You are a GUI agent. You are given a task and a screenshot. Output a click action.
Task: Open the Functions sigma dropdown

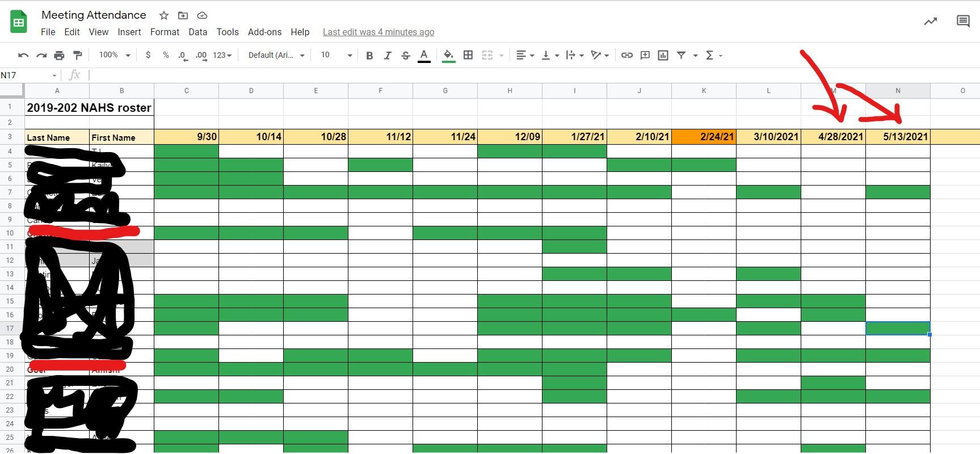click(x=713, y=55)
